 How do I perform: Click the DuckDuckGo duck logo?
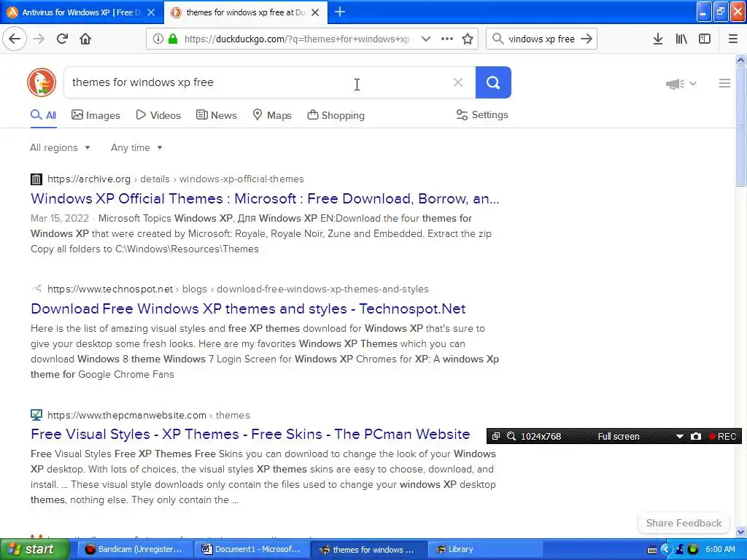coord(42,82)
